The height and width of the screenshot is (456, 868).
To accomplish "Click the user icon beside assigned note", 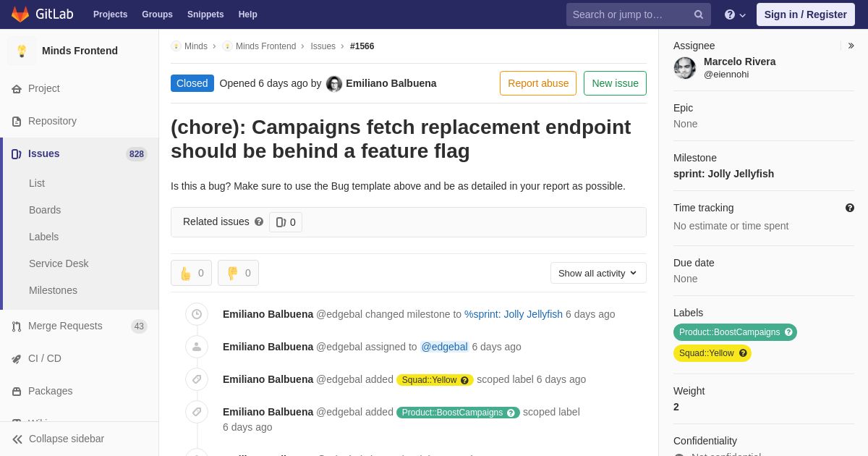I will [197, 347].
